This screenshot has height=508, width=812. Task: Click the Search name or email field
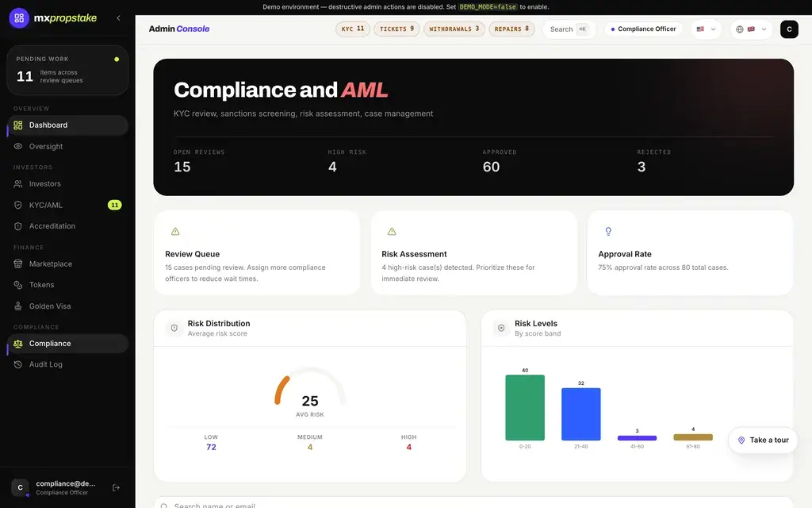click(x=473, y=504)
